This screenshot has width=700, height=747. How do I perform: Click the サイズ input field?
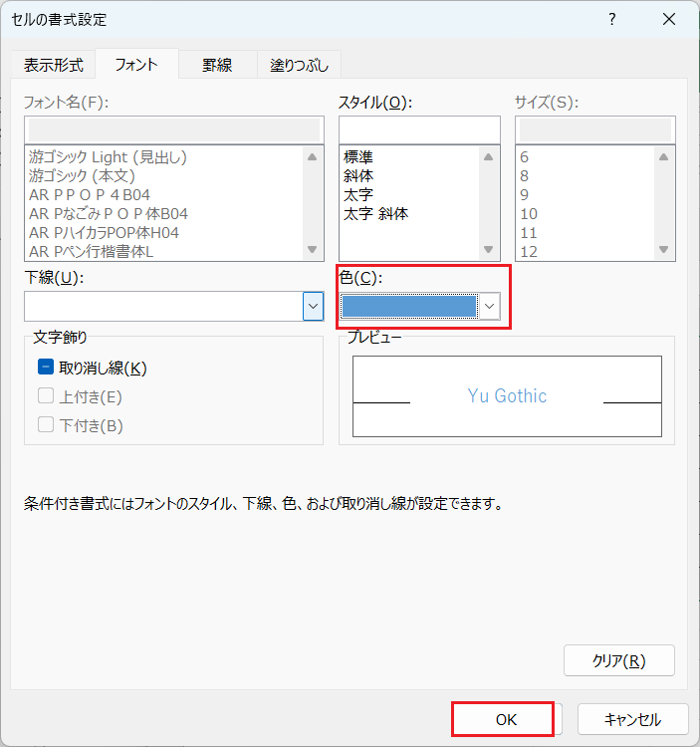[x=595, y=129]
